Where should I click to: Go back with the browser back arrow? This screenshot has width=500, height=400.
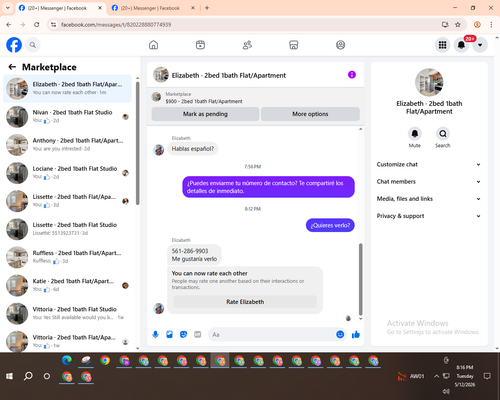click(x=9, y=24)
